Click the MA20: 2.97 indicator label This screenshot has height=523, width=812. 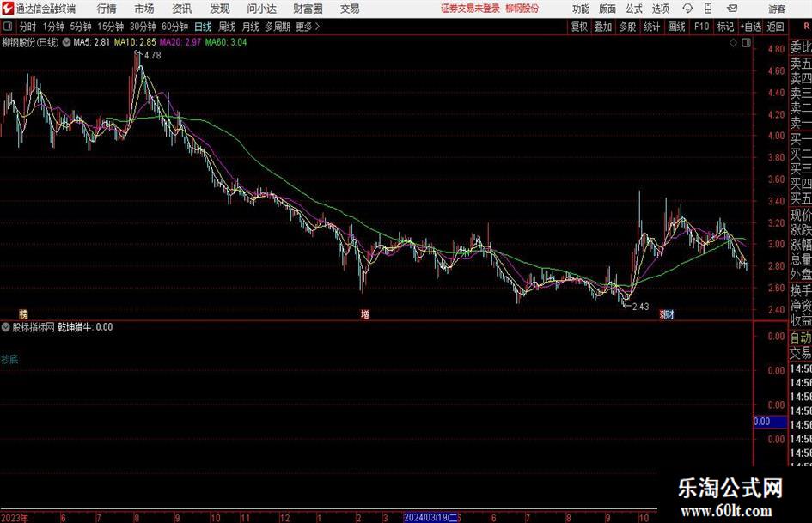pos(180,42)
